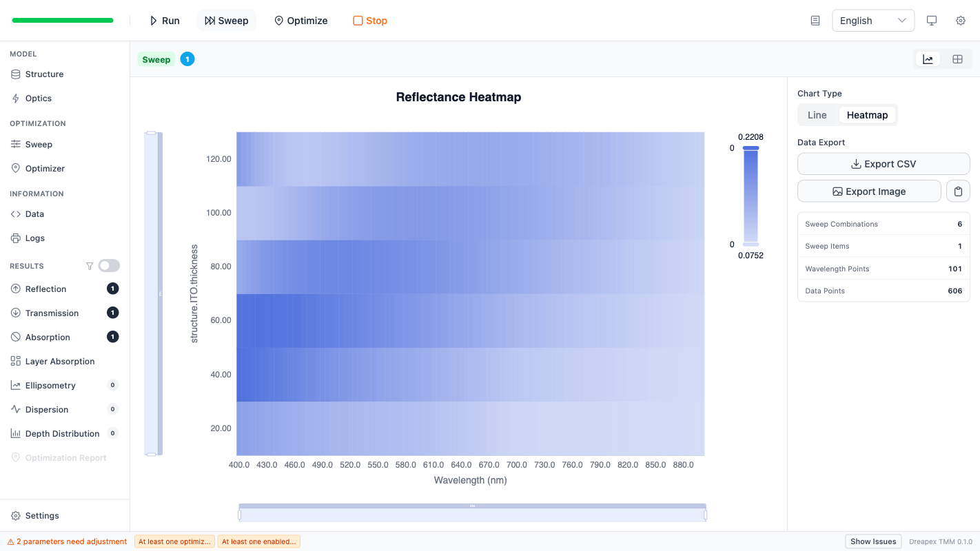Export sweep data as CSV

[883, 164]
